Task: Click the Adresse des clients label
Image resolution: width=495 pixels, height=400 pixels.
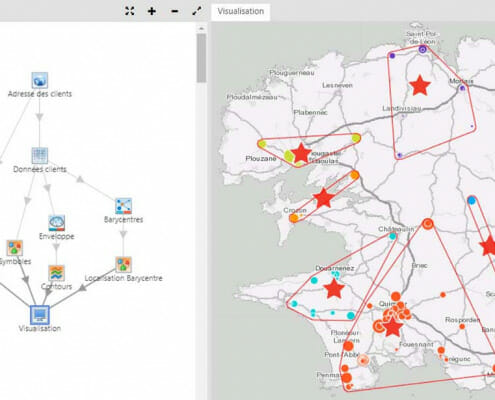Action: [40, 94]
